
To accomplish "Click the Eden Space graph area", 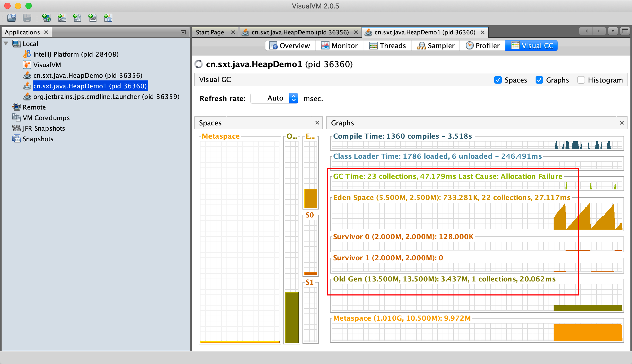I will point(477,216).
